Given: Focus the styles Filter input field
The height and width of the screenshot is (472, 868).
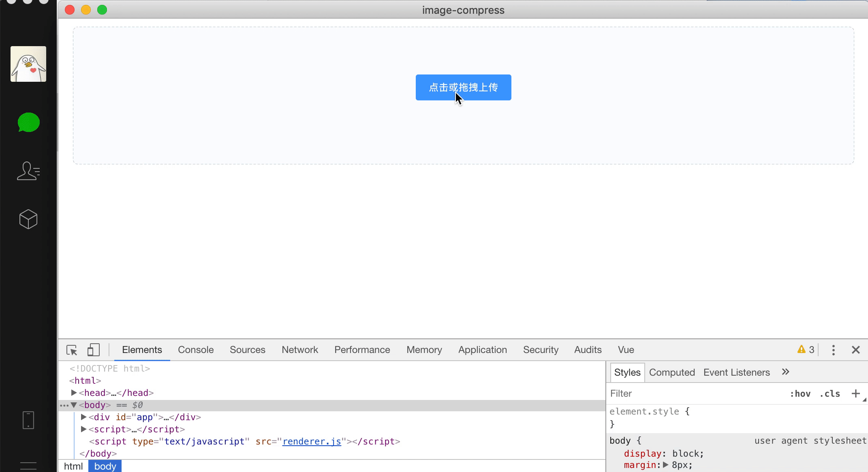Looking at the screenshot, I should [x=697, y=393].
